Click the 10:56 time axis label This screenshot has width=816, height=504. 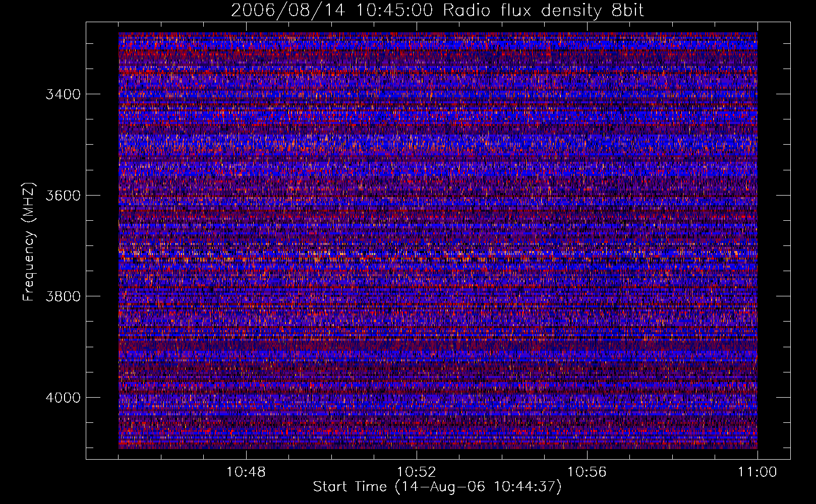click(x=587, y=472)
